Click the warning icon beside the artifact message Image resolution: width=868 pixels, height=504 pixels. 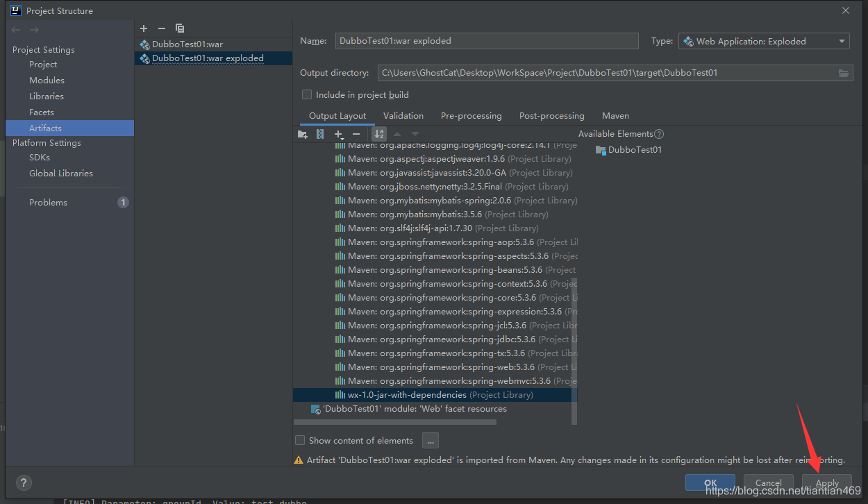point(299,460)
